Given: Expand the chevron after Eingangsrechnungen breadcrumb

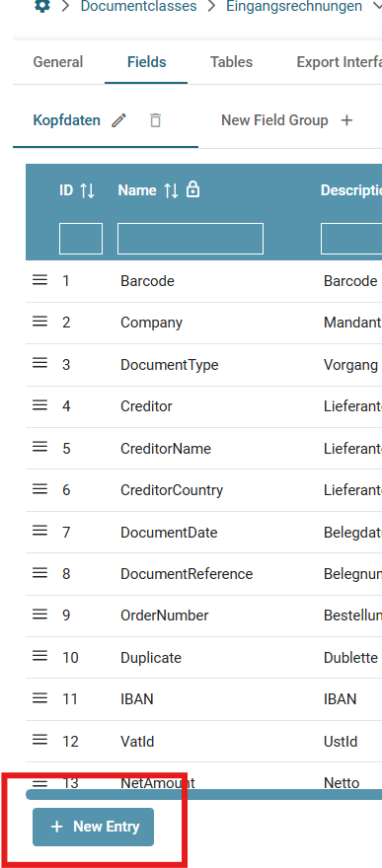Looking at the screenshot, I should 378,7.
